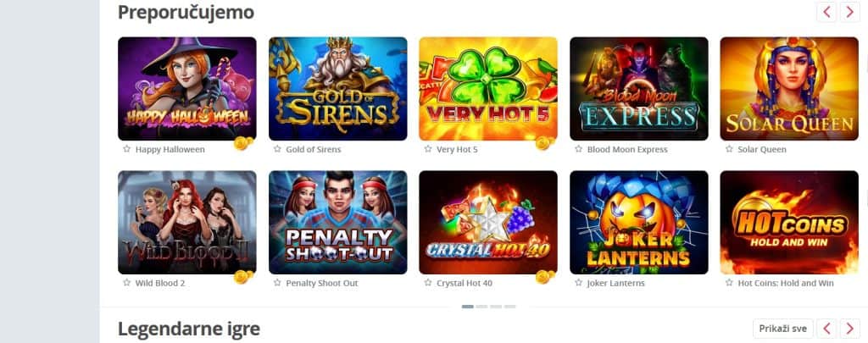Go to next Preporučujemo games with right arrow
Viewport: 868px width, 343px height.
click(849, 12)
